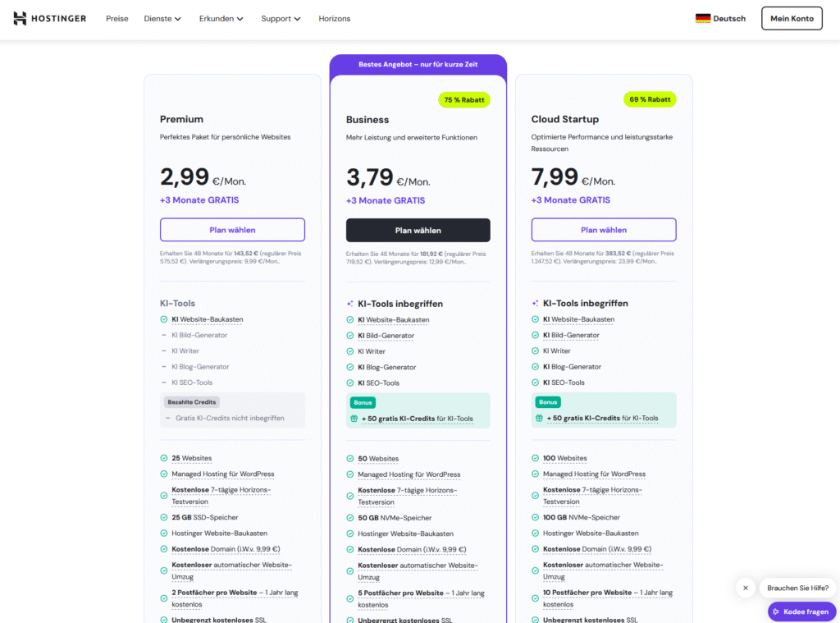Open the Kodee fragen chat
This screenshot has width=840, height=623.
point(801,612)
